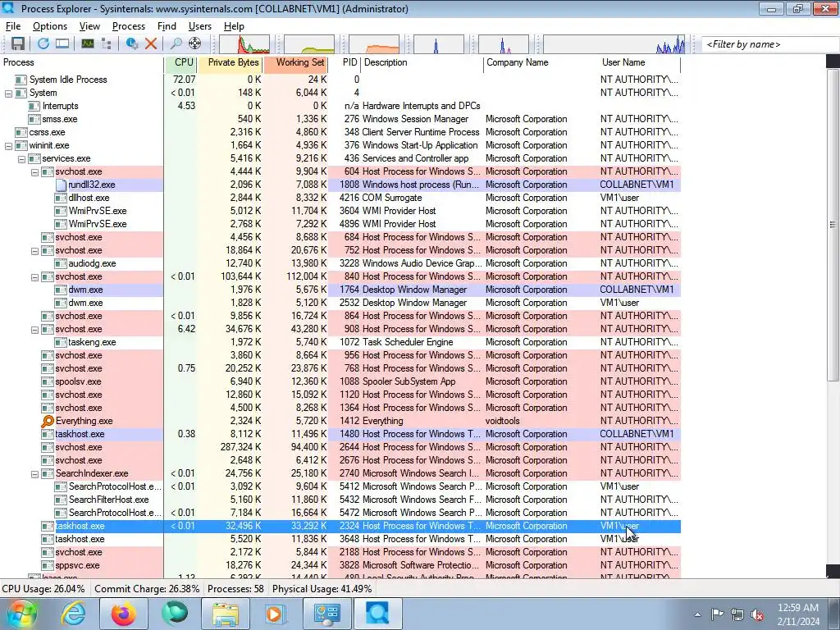Click the taskbar clock showing 12:59 AM
This screenshot has height=630, width=840.
coord(798,614)
